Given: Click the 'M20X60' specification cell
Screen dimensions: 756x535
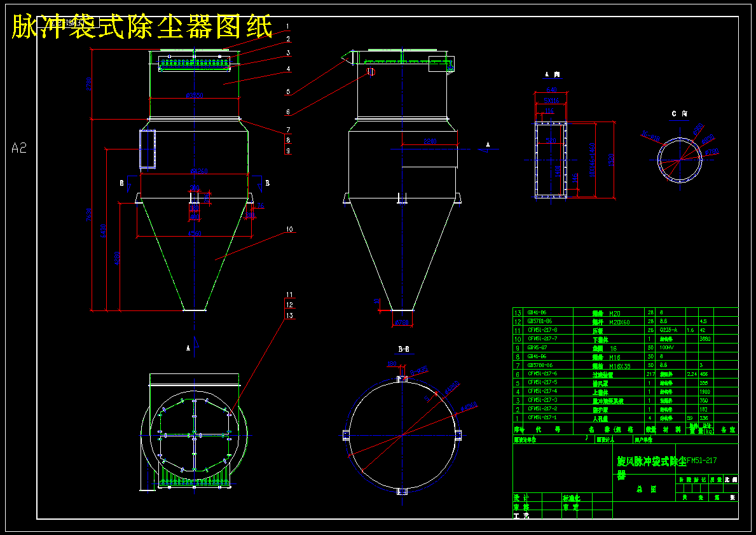Looking at the screenshot, I should coord(619,322).
